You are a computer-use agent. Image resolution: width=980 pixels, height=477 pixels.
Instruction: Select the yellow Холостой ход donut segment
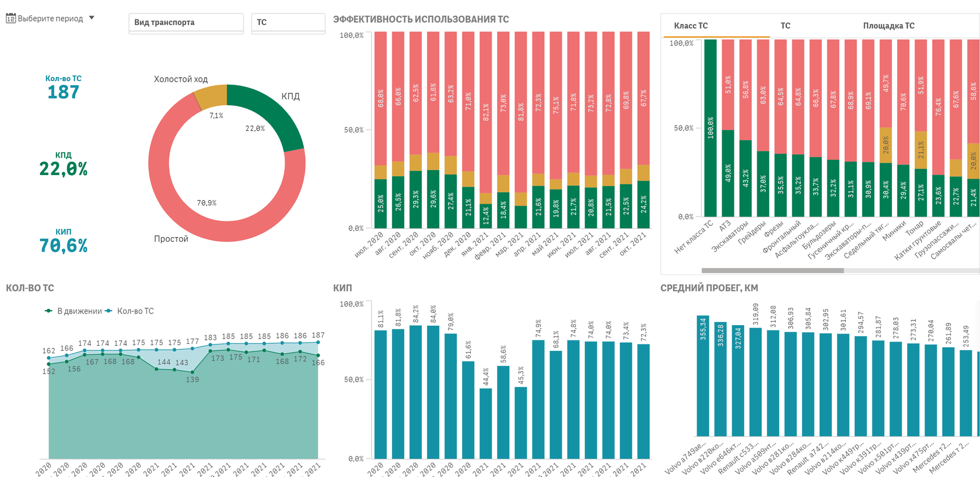(x=211, y=96)
